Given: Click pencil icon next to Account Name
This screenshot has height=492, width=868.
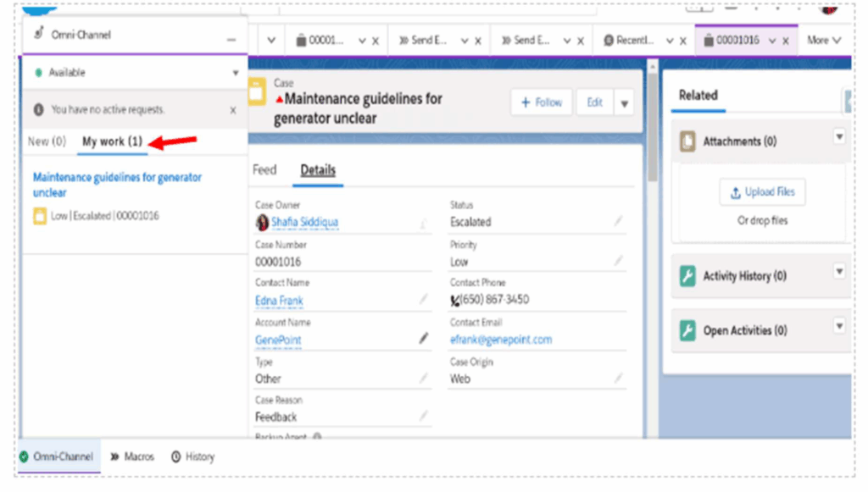Looking at the screenshot, I should 424,339.
